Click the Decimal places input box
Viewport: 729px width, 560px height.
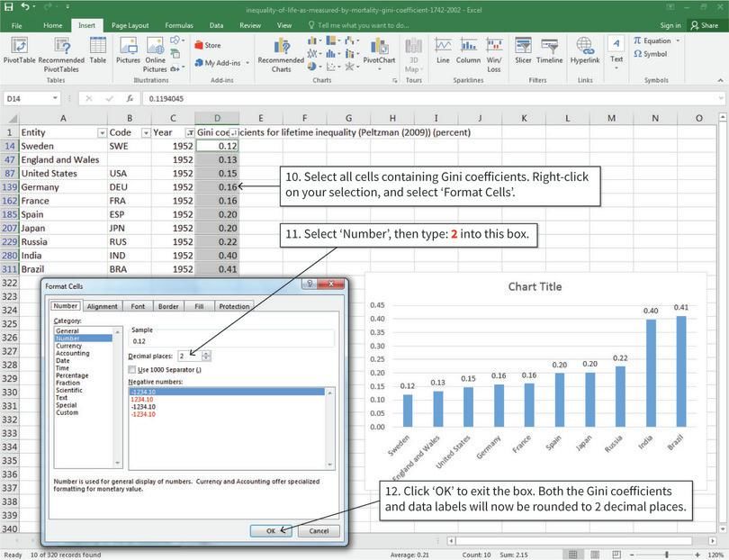(190, 356)
